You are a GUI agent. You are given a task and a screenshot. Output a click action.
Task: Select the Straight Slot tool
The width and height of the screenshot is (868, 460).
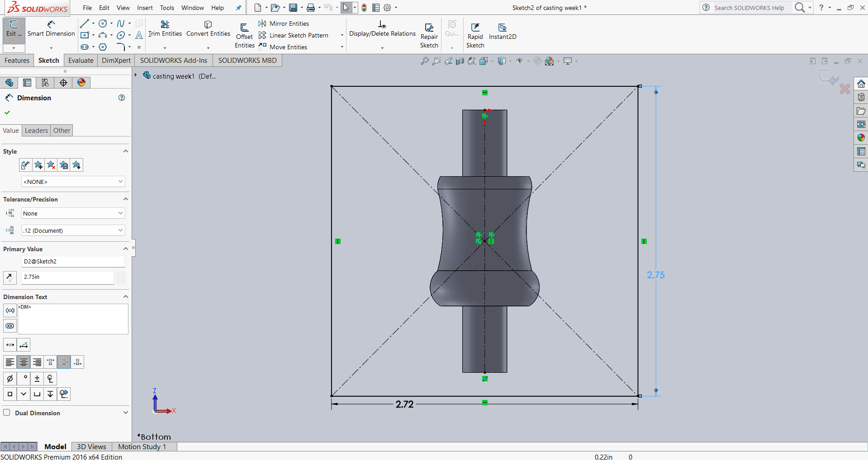point(85,47)
